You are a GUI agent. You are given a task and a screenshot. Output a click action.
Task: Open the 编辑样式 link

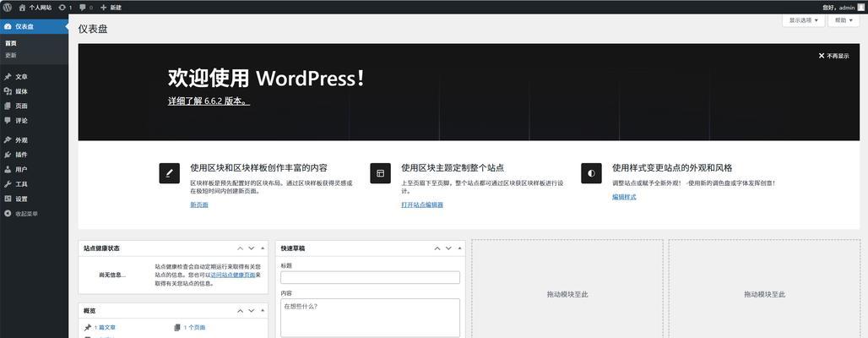click(624, 197)
